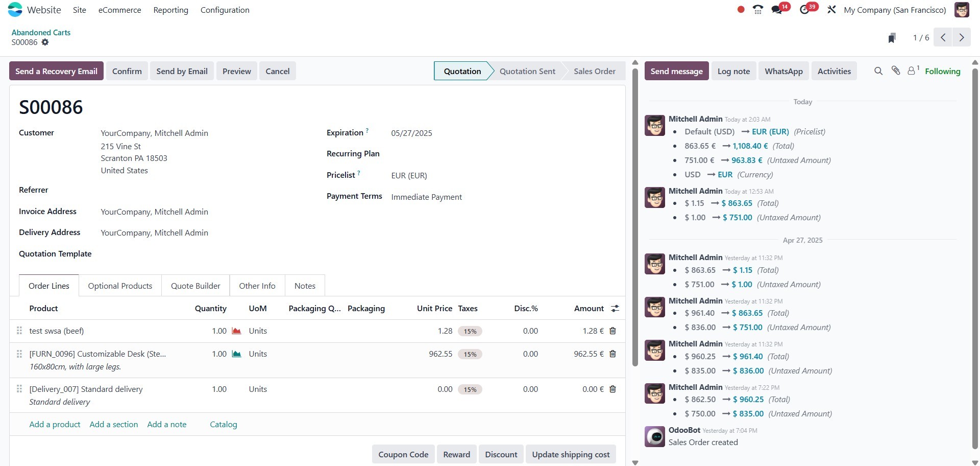980x466 pixels.
Task: Open the debug tools wrench icon
Action: 831,10
